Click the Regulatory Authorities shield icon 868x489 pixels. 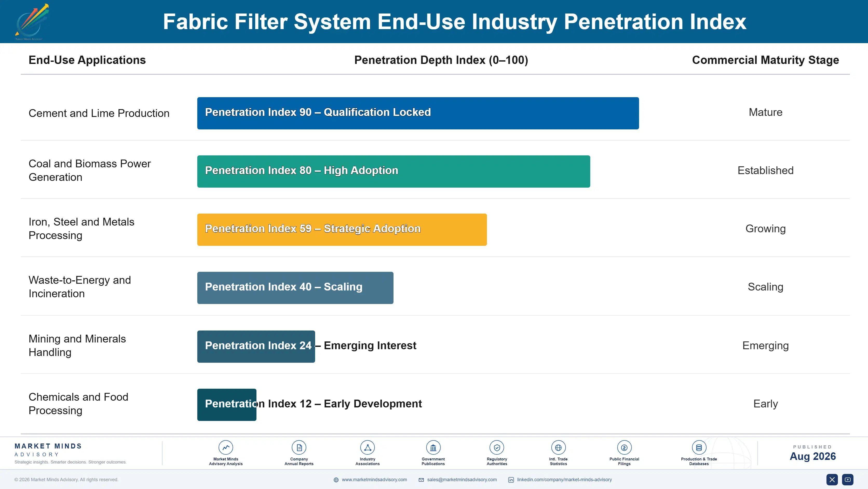pos(497,447)
